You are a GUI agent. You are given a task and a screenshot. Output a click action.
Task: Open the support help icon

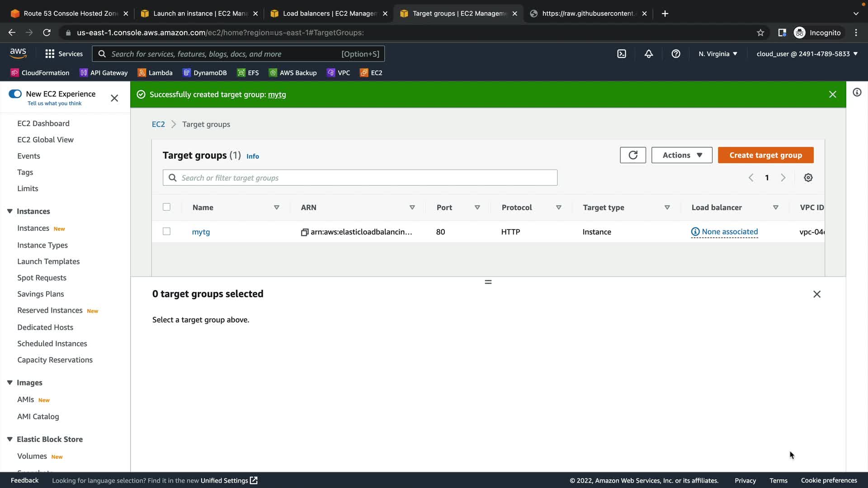click(676, 54)
